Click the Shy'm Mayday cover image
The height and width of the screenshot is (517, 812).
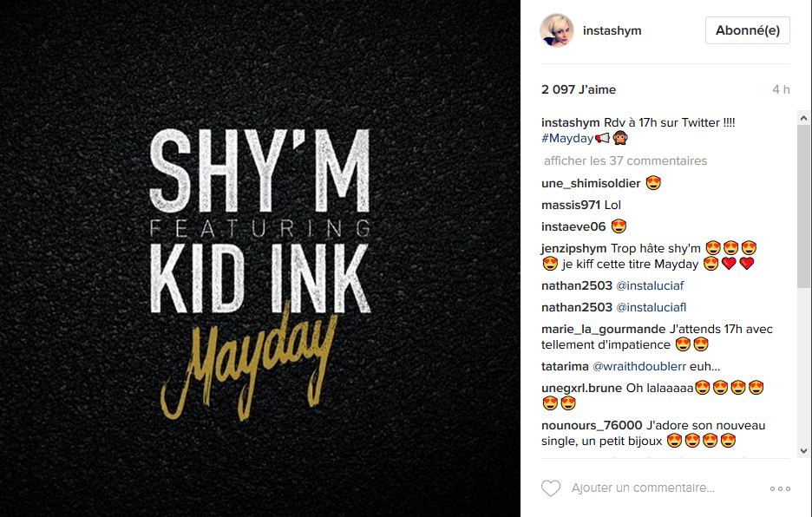260,258
